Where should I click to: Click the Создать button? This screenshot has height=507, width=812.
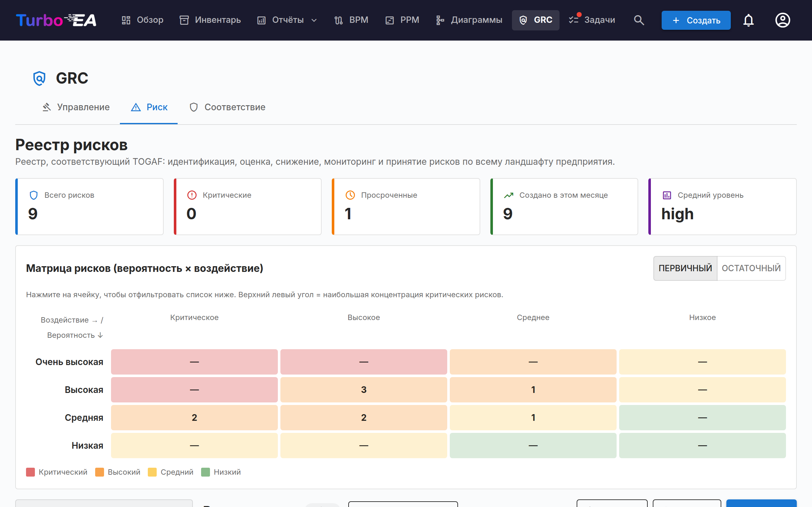[x=696, y=20]
